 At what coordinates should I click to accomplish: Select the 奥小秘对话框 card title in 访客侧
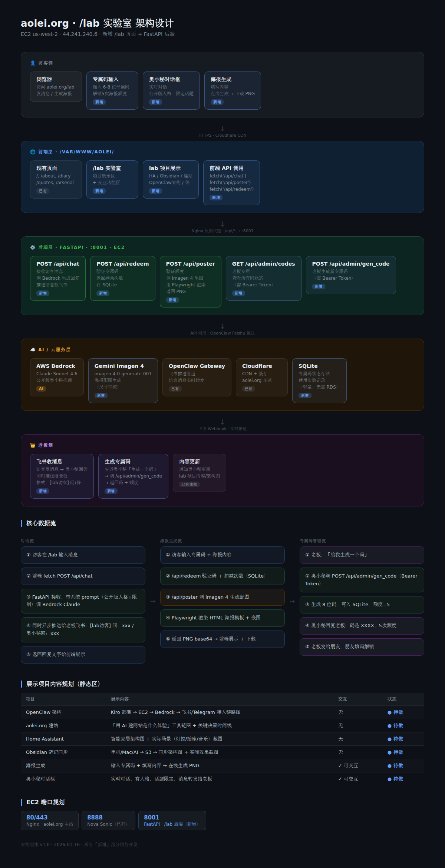pyautogui.click(x=165, y=79)
